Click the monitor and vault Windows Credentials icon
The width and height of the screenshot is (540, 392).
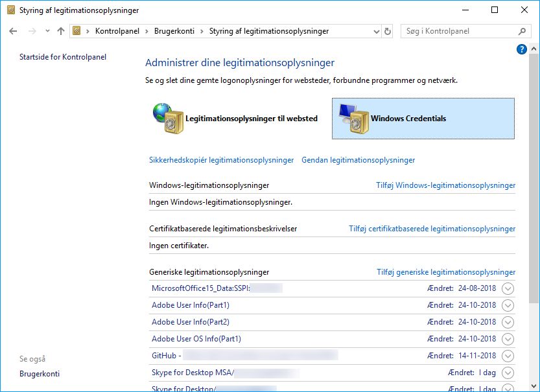tap(353, 119)
